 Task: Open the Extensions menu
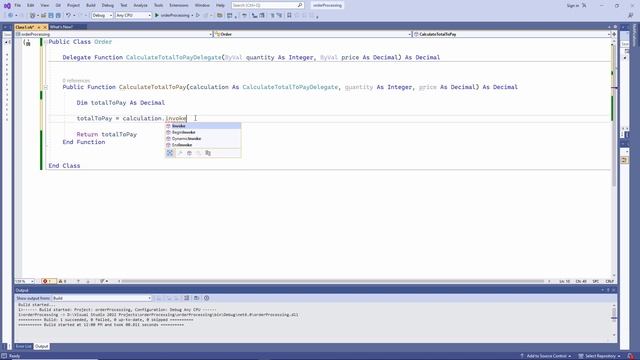click(179, 5)
